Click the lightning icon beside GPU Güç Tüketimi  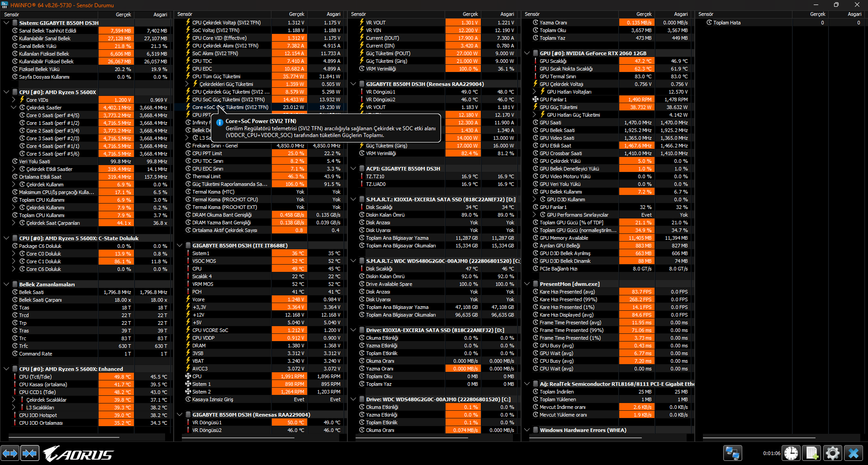536,107
